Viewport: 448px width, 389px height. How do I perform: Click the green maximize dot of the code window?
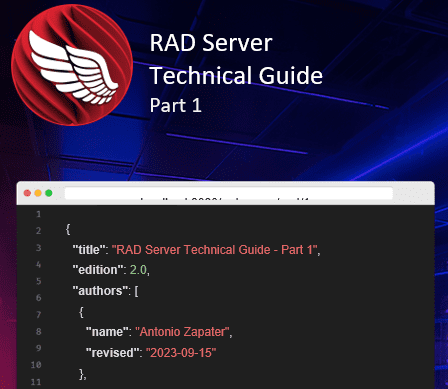click(x=49, y=193)
